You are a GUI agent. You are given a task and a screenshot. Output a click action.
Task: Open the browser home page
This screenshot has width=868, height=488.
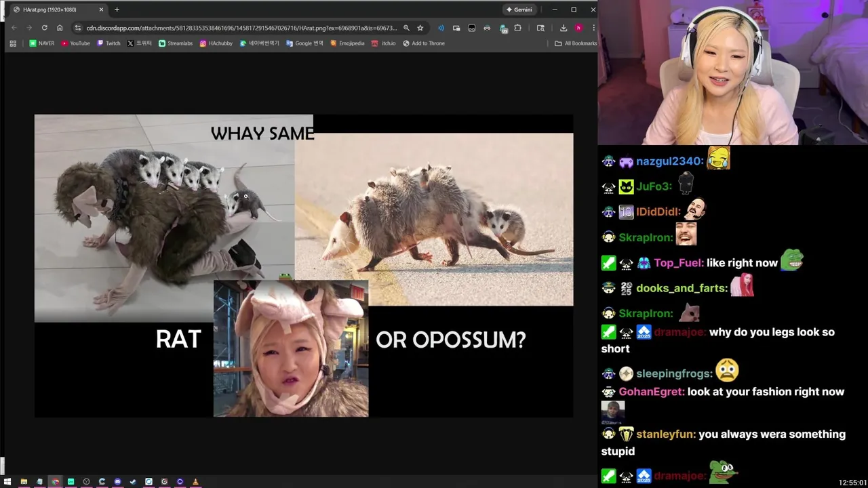pos(60,28)
